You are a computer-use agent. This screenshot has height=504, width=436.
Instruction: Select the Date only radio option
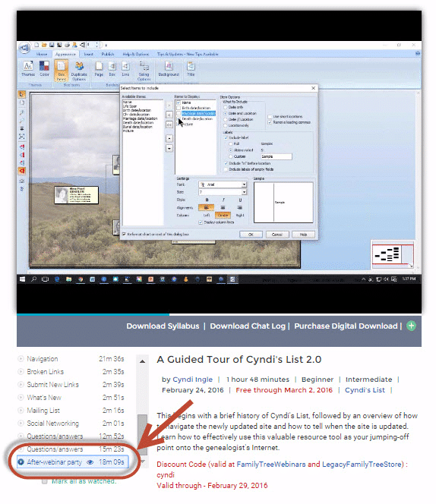226,107
